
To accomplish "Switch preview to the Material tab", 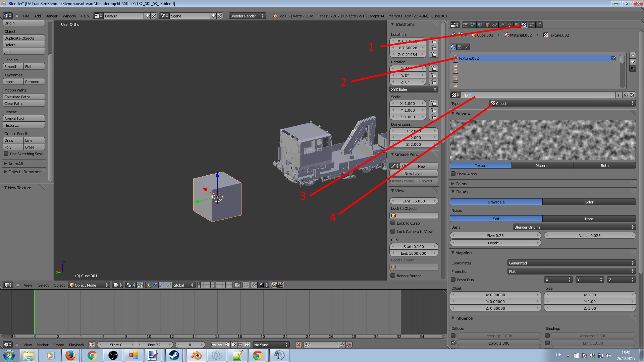I will (x=542, y=166).
